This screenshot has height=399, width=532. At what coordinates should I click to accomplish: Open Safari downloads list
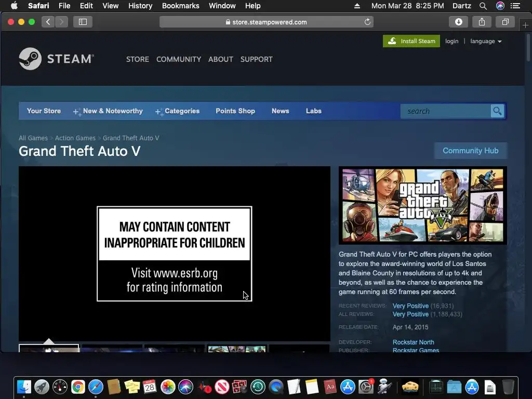pos(458,22)
